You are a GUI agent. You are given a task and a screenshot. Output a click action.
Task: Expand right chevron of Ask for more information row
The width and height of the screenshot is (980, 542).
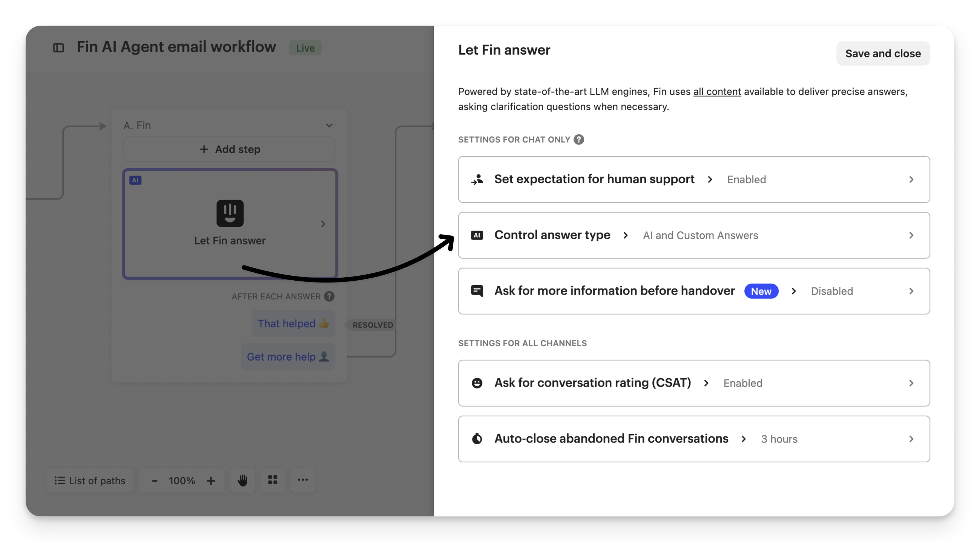[x=911, y=291]
